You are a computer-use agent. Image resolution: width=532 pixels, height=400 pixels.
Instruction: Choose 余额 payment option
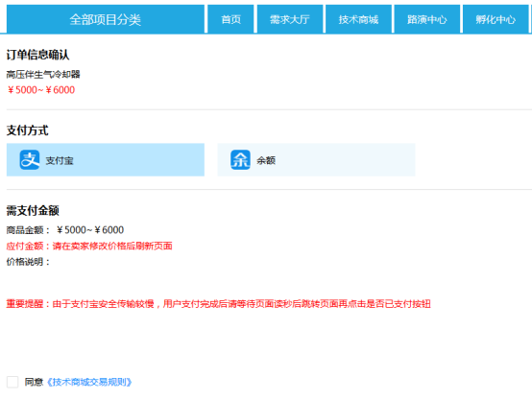point(316,159)
